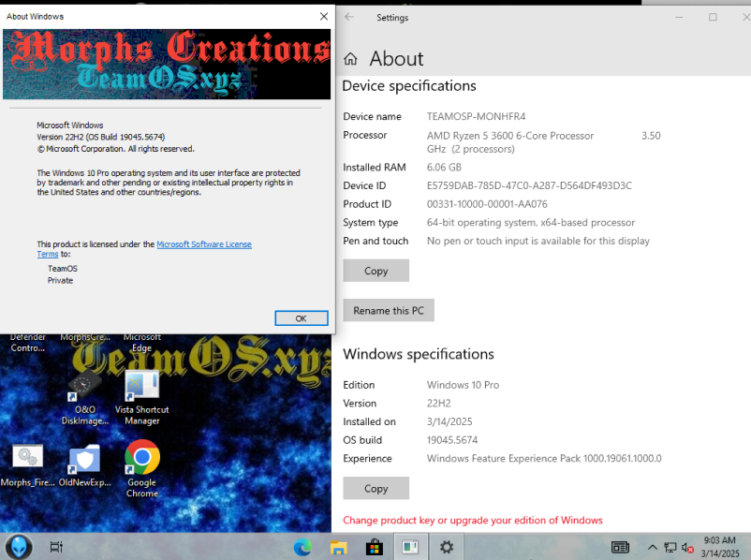Open Microsoft Store from the taskbar
Viewport: 751px width, 560px height.
(374, 547)
